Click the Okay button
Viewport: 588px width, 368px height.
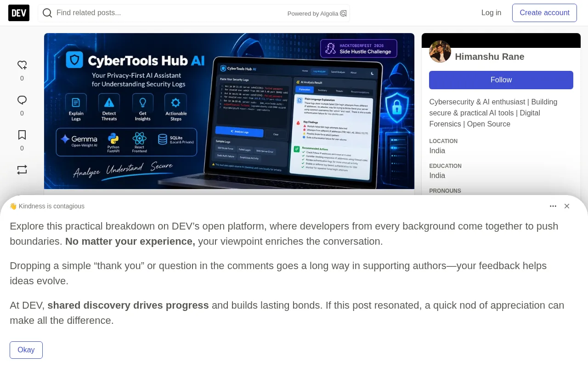[x=26, y=350]
